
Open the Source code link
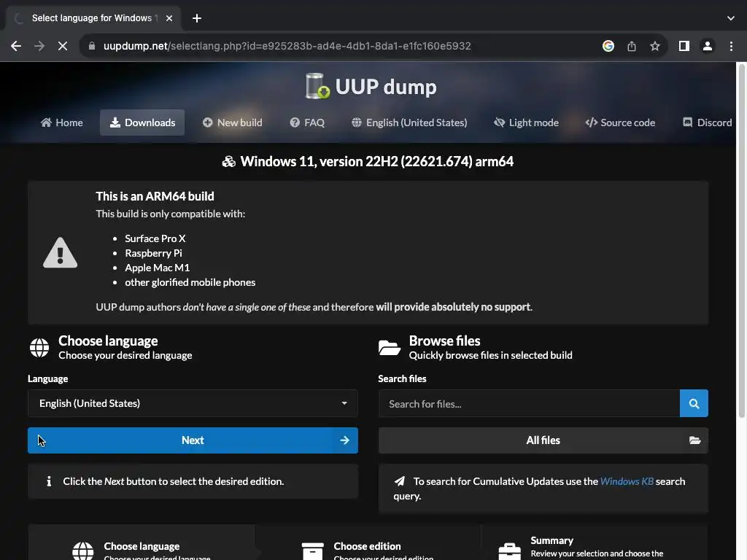[620, 122]
